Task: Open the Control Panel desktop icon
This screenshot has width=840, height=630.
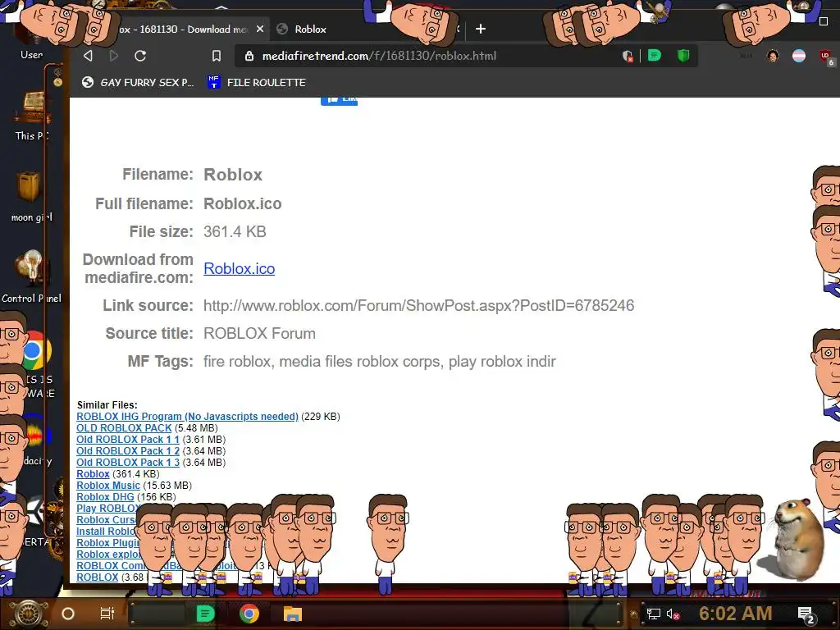Action: (32, 276)
